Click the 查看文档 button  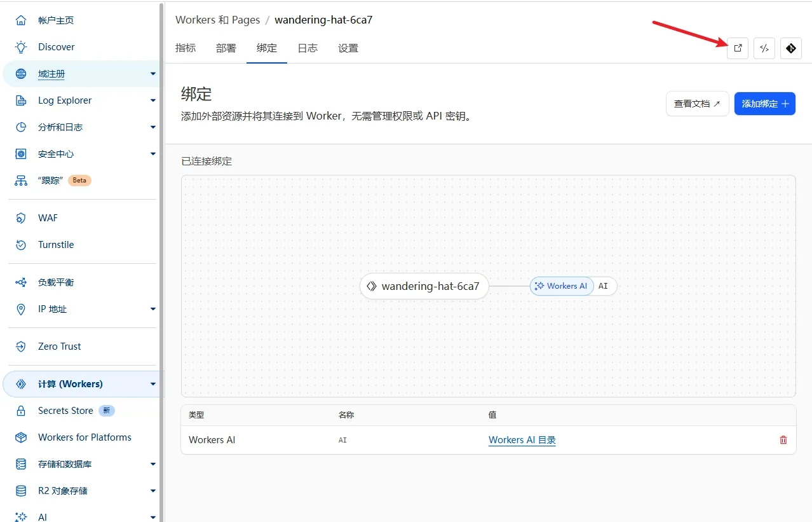click(697, 104)
